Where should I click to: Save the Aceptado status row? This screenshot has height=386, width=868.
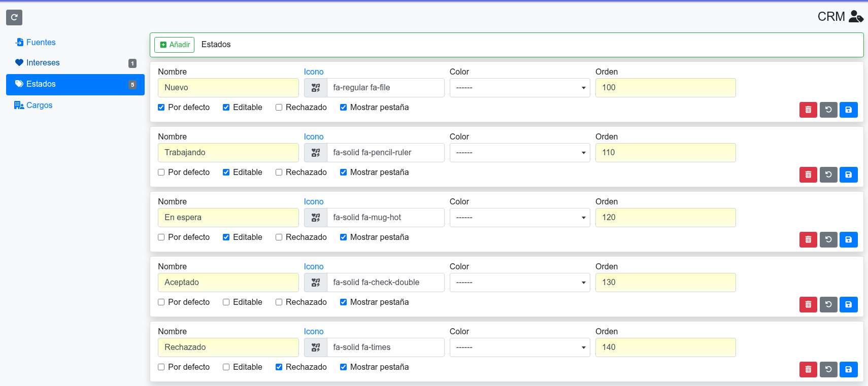848,304
